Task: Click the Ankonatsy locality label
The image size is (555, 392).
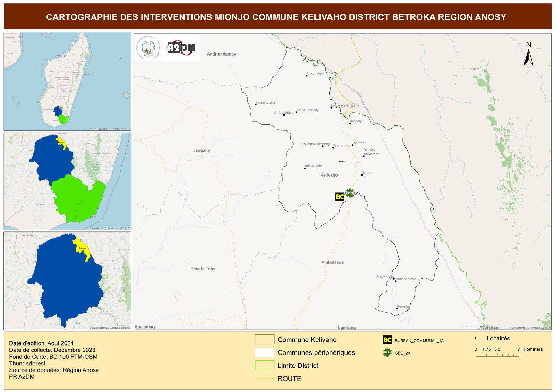Action: (315, 74)
